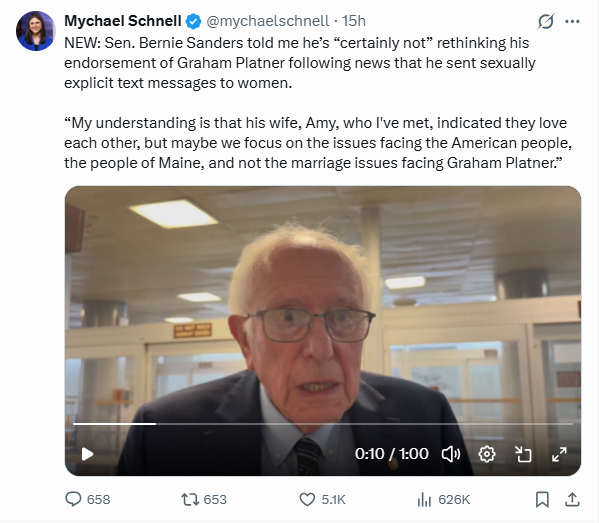Play the video with the play button
The image size is (599, 523).
tap(87, 454)
